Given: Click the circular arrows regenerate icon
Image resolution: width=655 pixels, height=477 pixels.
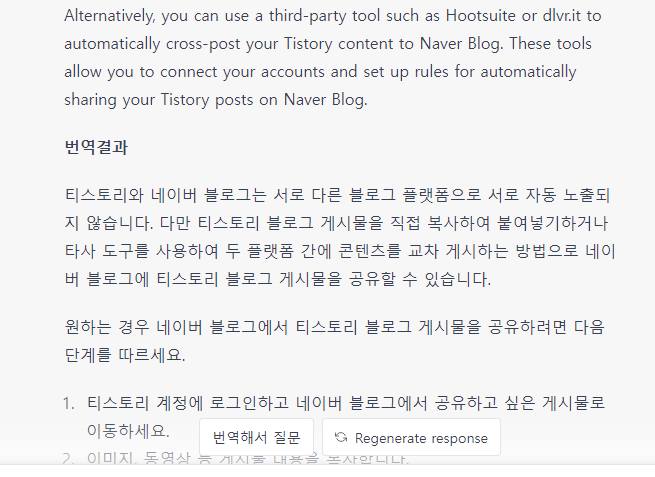Looking at the screenshot, I should pyautogui.click(x=341, y=437).
